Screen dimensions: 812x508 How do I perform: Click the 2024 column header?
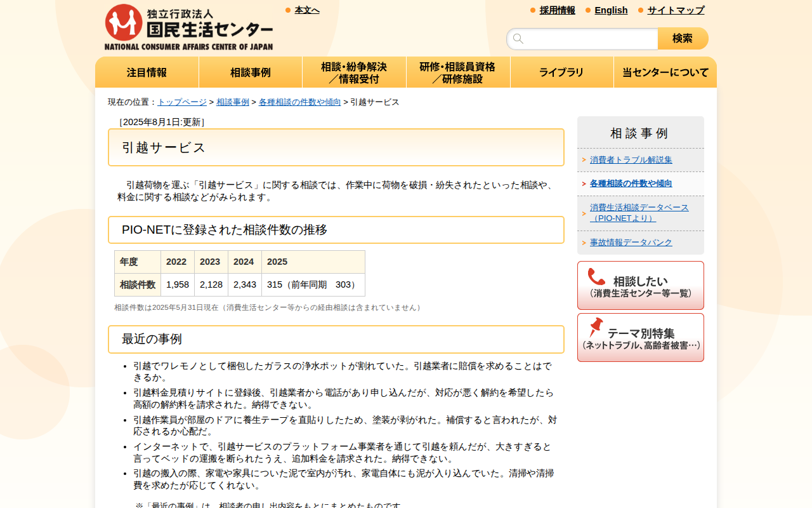click(x=245, y=262)
